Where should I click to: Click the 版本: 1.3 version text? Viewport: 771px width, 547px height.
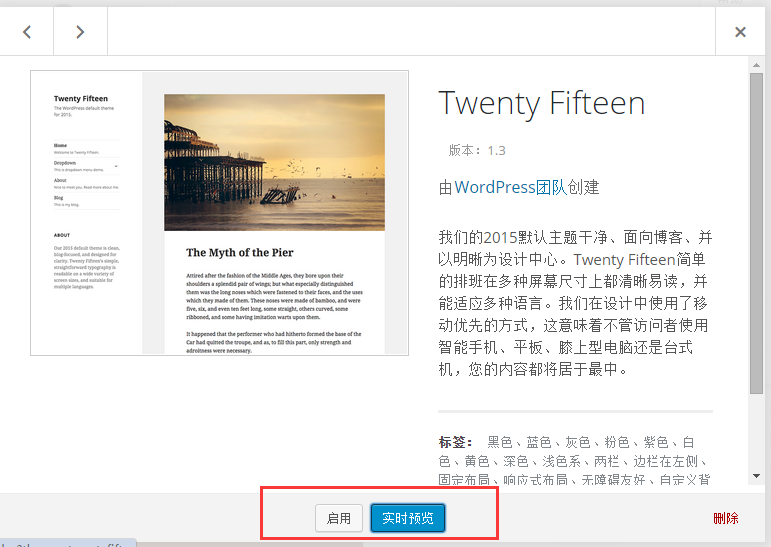tap(477, 151)
